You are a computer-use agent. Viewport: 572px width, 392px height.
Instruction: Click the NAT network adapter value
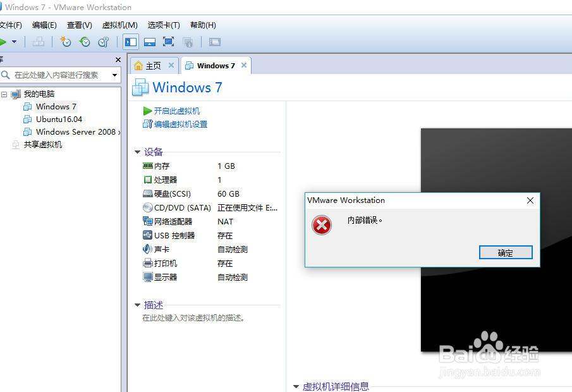(x=225, y=222)
